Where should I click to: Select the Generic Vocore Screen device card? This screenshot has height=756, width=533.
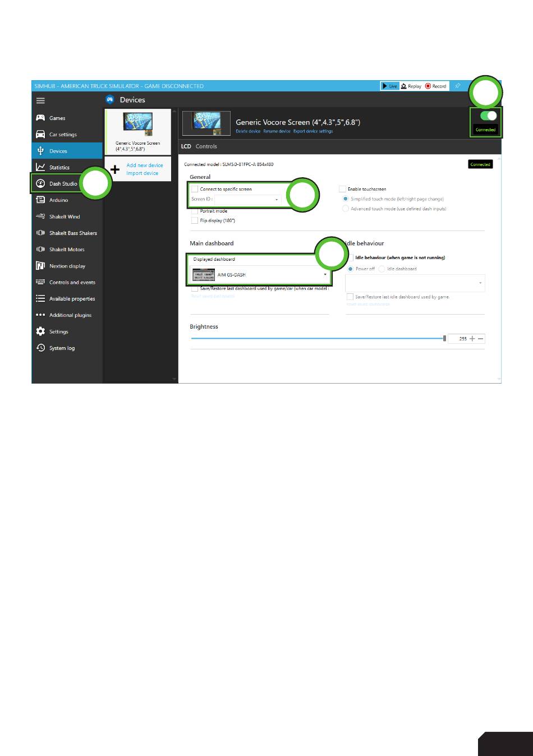(x=137, y=132)
